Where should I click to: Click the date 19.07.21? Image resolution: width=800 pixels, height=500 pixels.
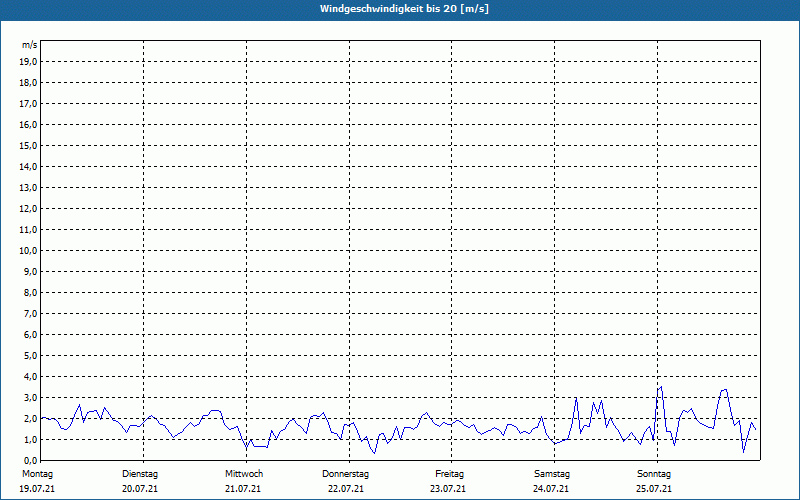[x=37, y=489]
